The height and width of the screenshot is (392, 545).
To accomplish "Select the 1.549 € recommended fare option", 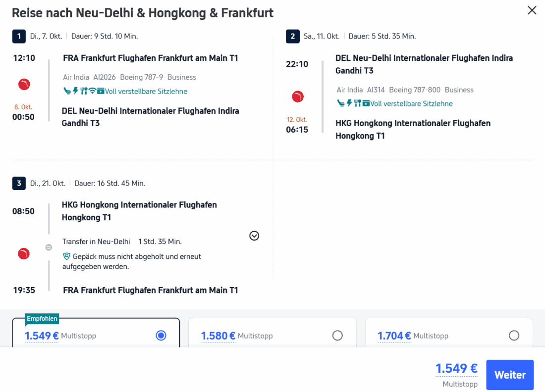I will click(x=161, y=336).
